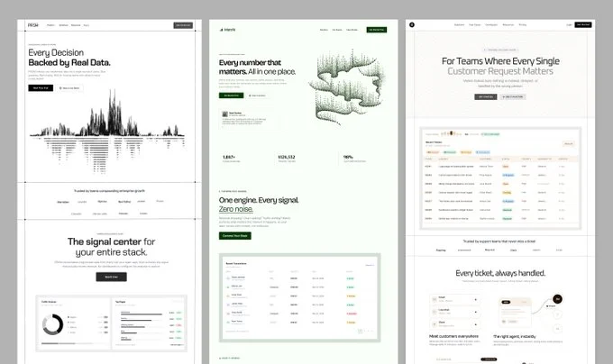
Task: Click 'The right agent, instantly' card title
Action: coord(515,336)
